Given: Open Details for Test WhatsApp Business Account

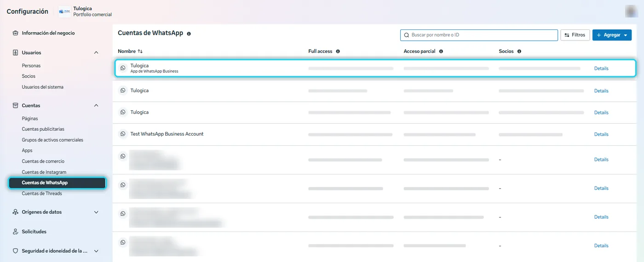Looking at the screenshot, I should click(601, 135).
